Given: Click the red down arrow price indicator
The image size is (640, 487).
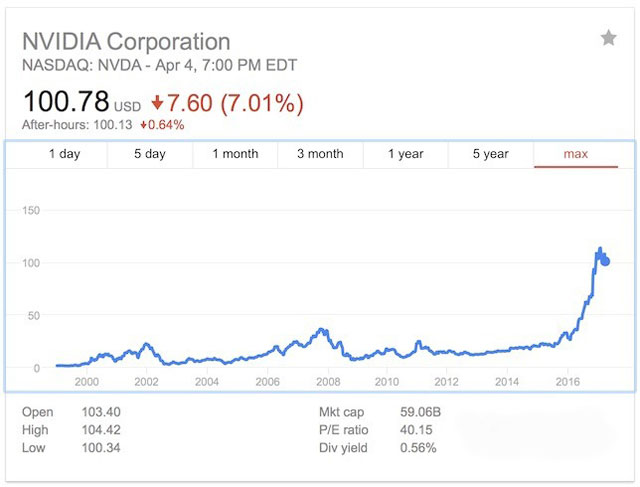Looking at the screenshot, I should [158, 103].
